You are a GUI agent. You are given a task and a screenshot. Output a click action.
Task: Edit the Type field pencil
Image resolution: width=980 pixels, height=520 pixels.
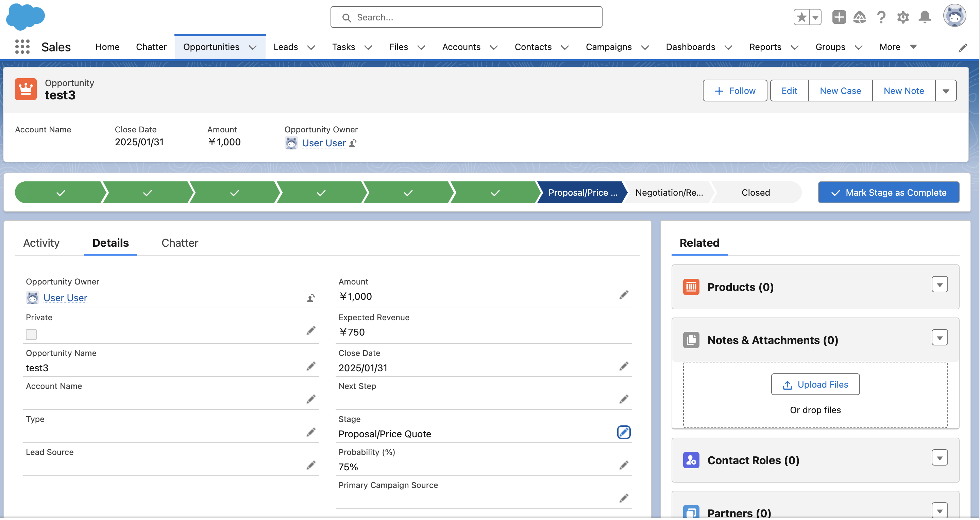pyautogui.click(x=311, y=433)
